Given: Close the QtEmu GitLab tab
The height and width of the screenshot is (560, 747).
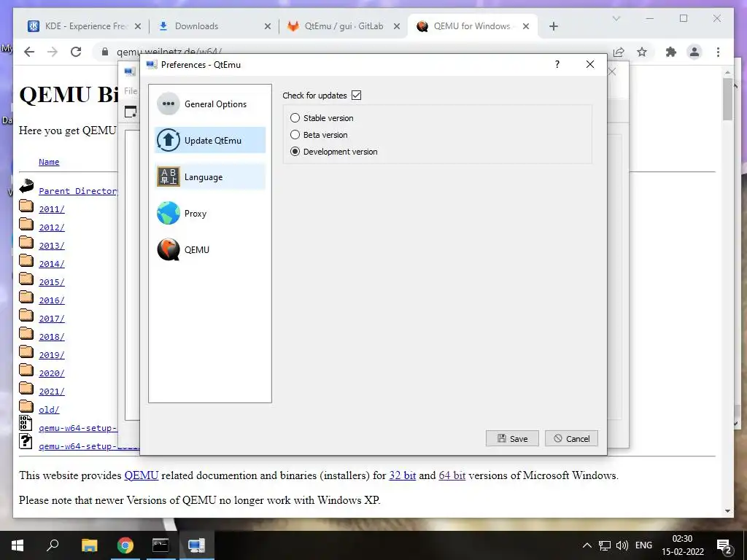Looking at the screenshot, I should pyautogui.click(x=396, y=26).
